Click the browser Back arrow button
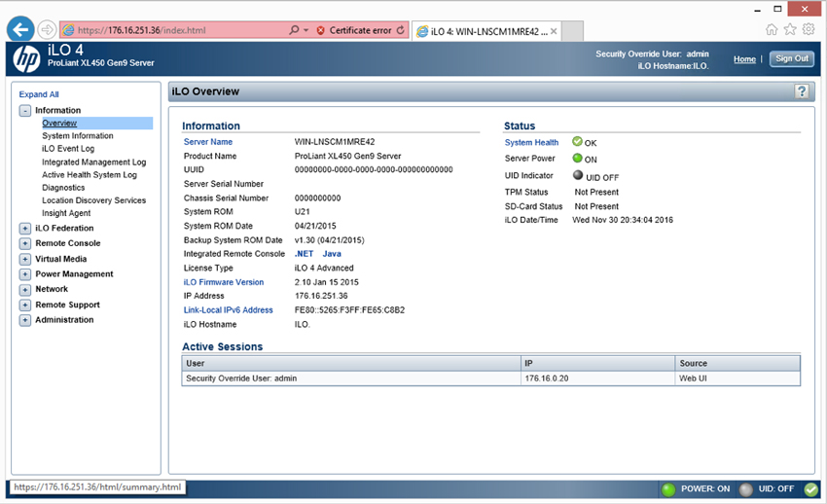The image size is (827, 504). click(20, 29)
